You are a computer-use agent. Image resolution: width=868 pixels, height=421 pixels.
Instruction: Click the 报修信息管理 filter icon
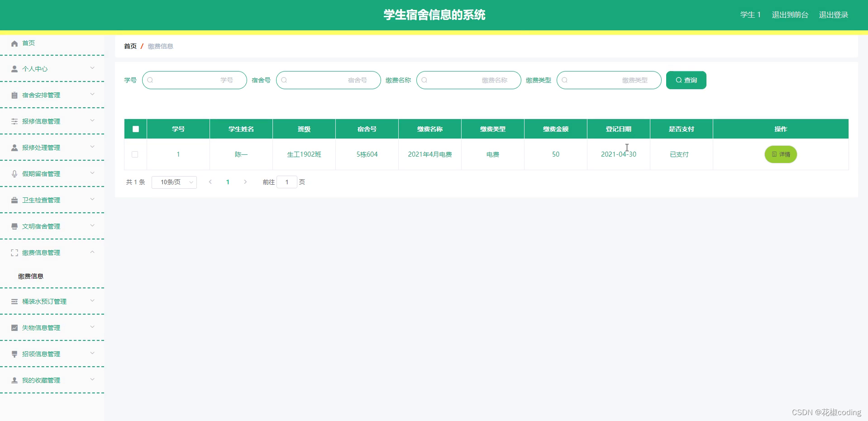pos(14,121)
